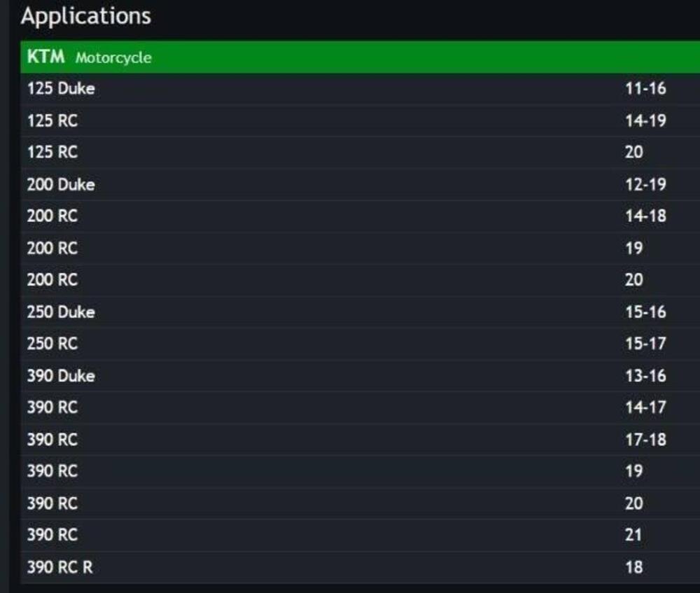Select the 390 RC year 20 row
This screenshot has width=700, height=593.
pyautogui.click(x=52, y=503)
